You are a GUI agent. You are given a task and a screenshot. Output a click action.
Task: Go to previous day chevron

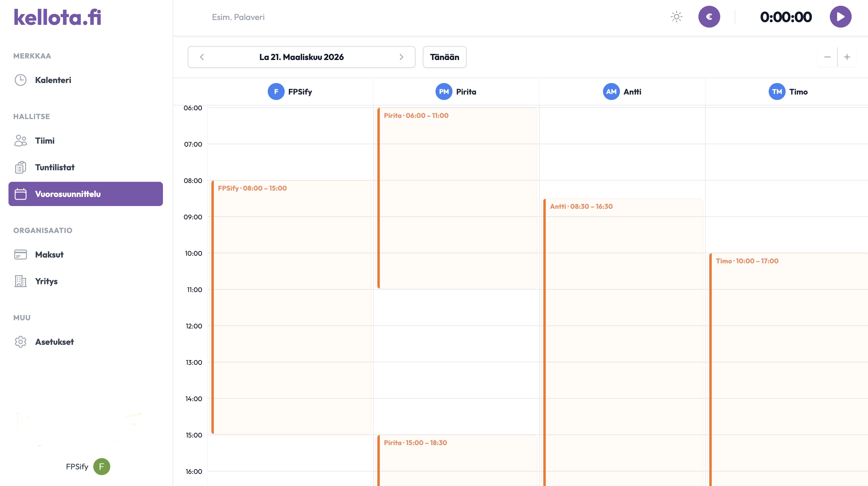coord(202,57)
